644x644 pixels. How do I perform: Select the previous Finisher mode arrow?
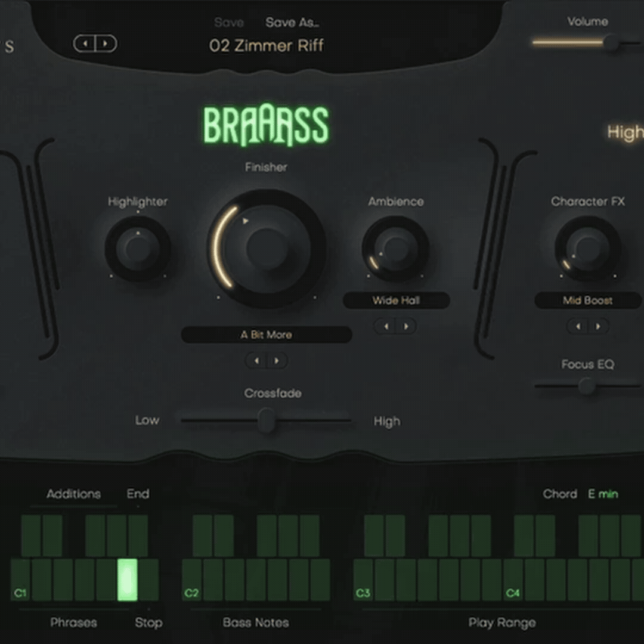click(x=256, y=361)
